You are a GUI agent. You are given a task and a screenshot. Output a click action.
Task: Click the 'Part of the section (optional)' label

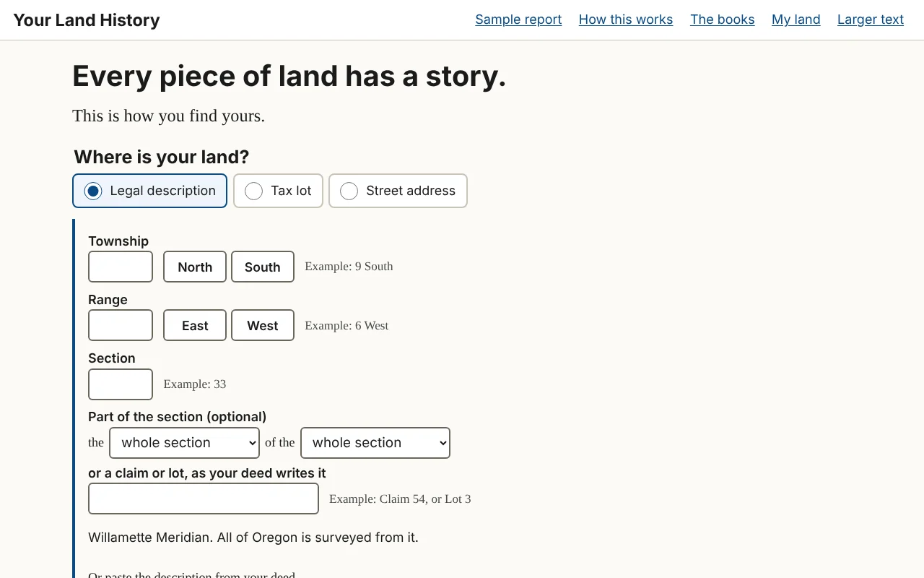tap(178, 417)
